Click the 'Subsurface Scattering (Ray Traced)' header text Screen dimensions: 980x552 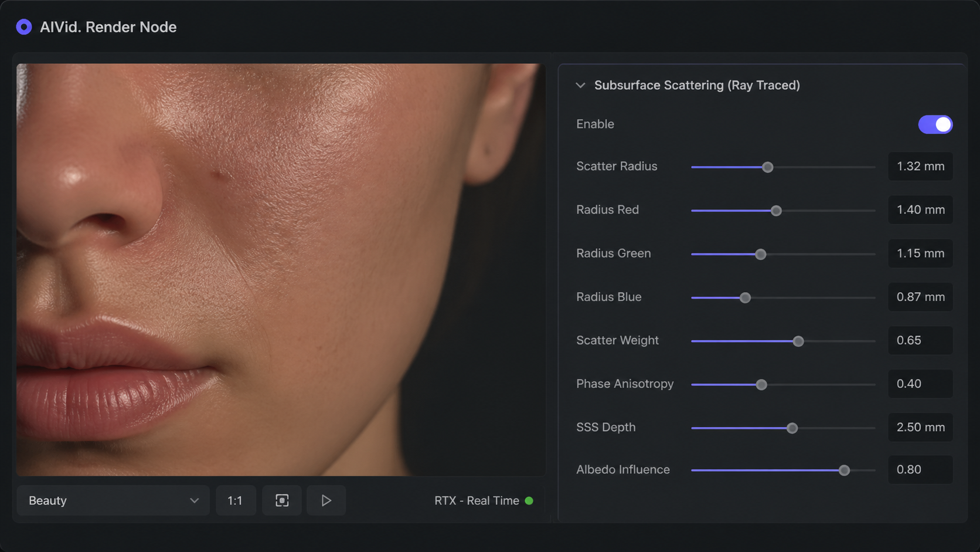pos(697,85)
